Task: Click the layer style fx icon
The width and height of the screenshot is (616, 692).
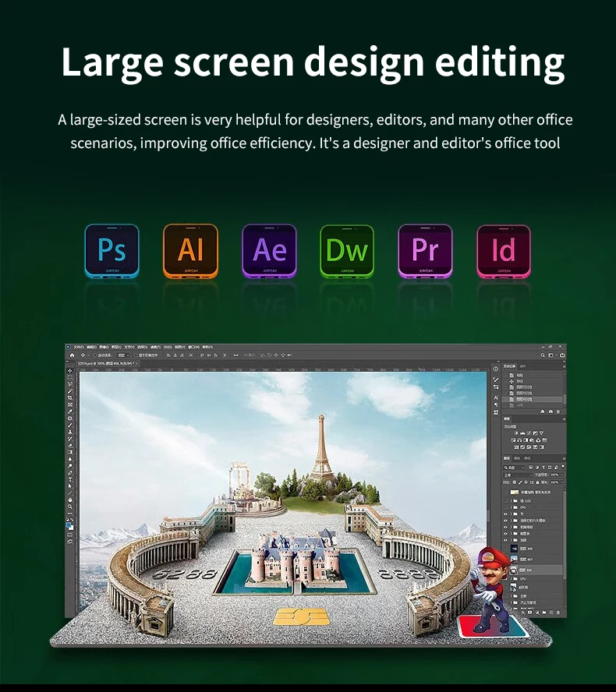Action: 523,613
